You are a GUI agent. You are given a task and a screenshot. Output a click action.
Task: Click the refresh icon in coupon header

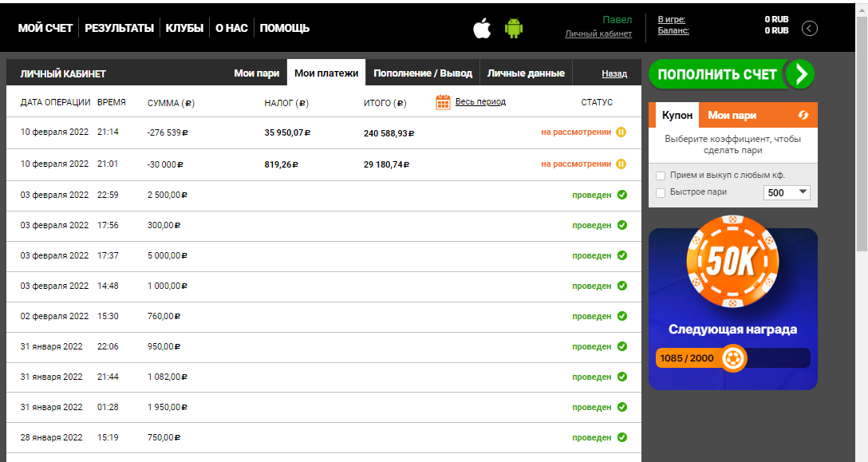pos(803,116)
